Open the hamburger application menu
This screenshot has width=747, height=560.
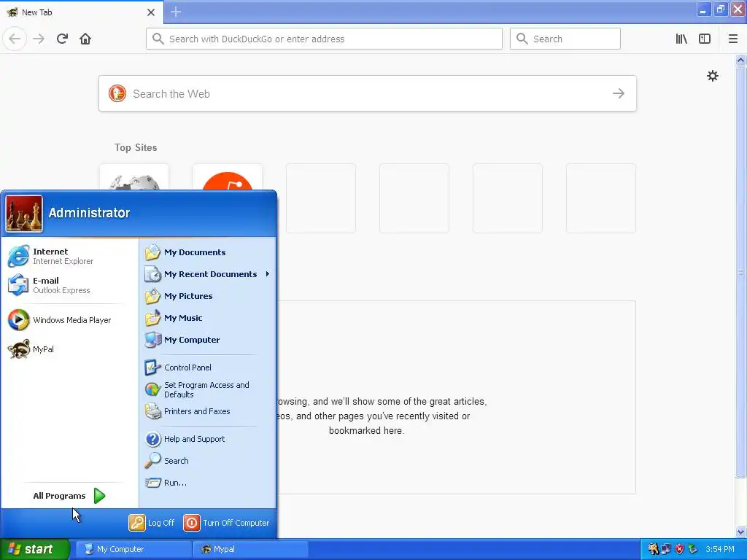pos(733,39)
